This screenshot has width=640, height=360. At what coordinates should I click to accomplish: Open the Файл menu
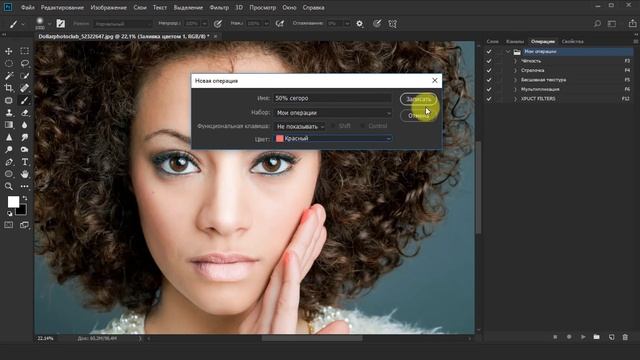click(x=27, y=7)
